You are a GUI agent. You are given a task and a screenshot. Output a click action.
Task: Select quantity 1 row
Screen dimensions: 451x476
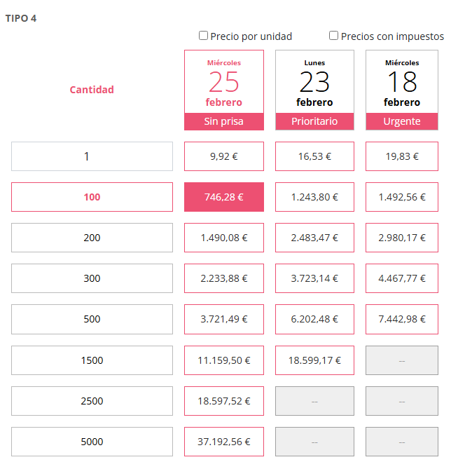click(x=92, y=156)
